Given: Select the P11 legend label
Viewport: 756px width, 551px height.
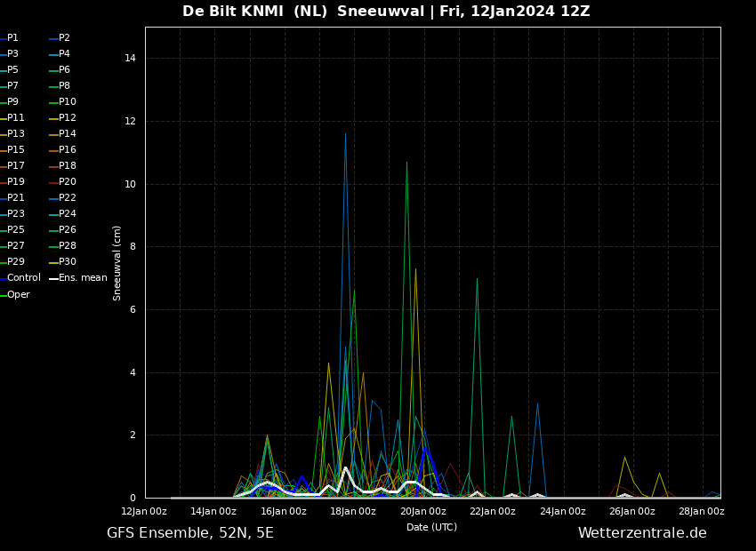Looking at the screenshot, I should 16,118.
